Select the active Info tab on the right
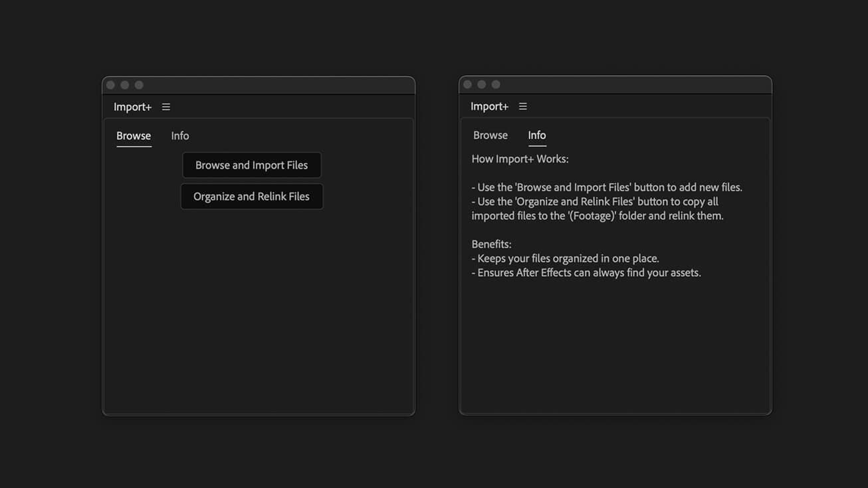868x488 pixels. tap(536, 135)
